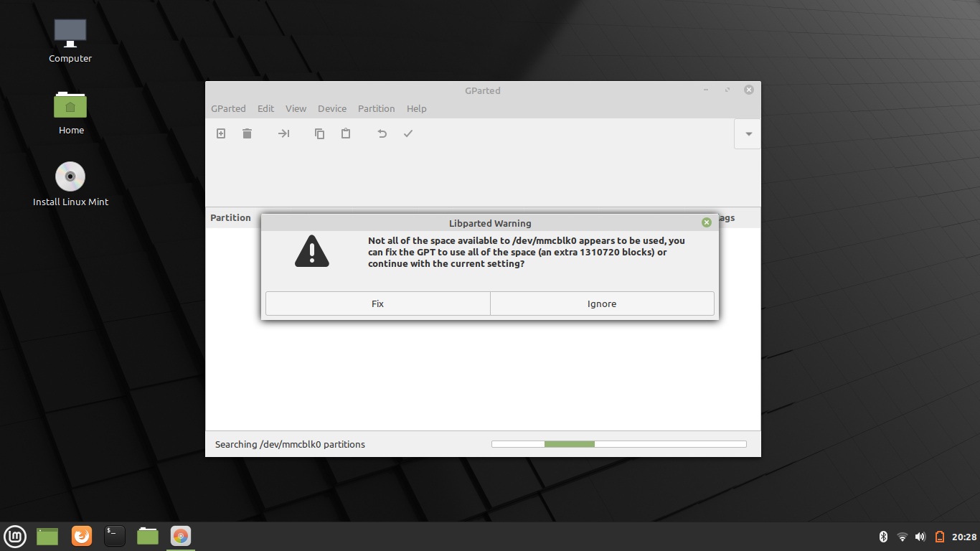Click the search progress bar
Image resolution: width=980 pixels, height=551 pixels.
point(619,444)
